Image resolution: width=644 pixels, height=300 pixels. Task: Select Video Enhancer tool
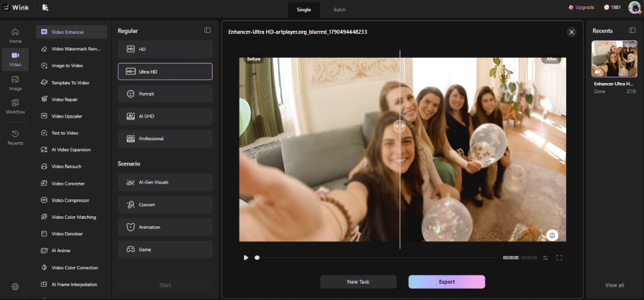[72, 32]
